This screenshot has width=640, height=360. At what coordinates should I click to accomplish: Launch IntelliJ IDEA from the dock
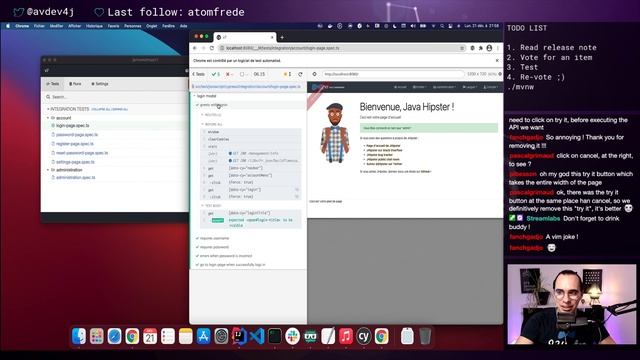pyautogui.click(x=239, y=336)
